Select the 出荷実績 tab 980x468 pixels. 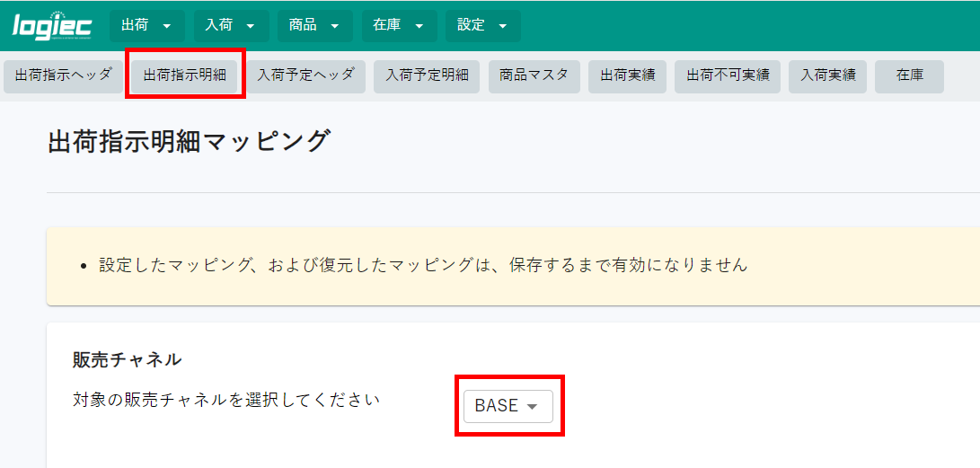click(x=627, y=76)
